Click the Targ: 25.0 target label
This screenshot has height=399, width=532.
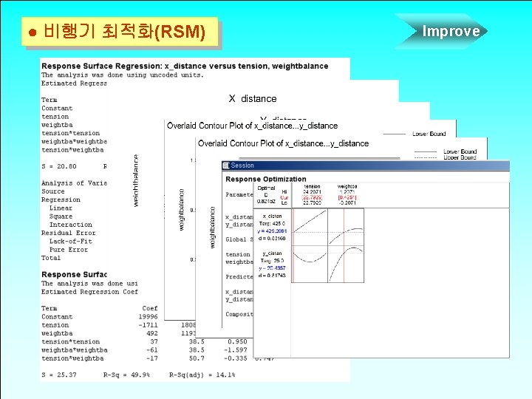click(272, 261)
